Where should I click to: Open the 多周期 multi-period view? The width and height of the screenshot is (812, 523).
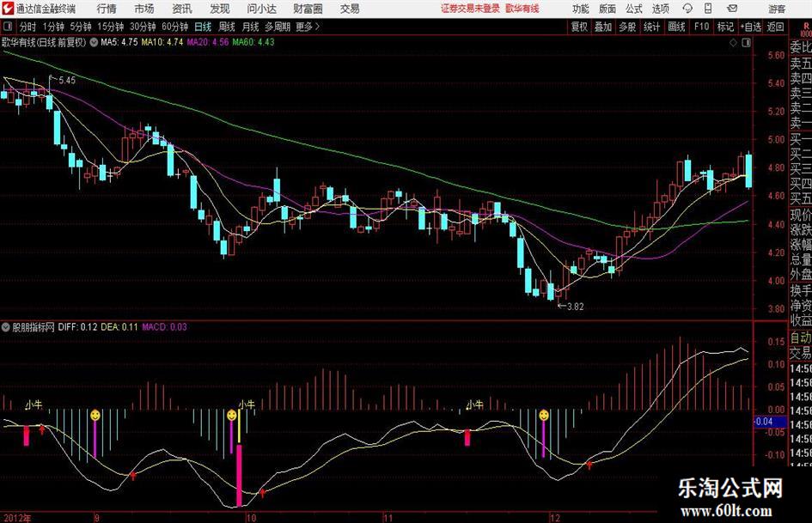[x=278, y=27]
